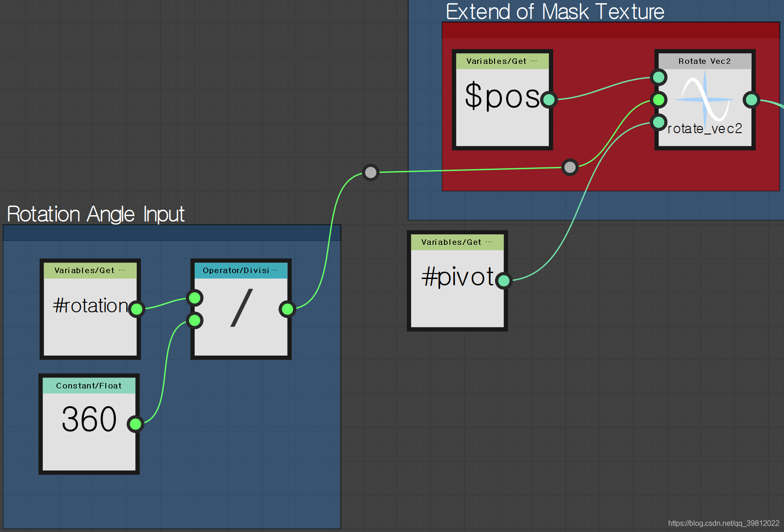Screen dimensions: 784x532
Task: Select the Rotate Vec2 node title bar
Action: (705, 61)
